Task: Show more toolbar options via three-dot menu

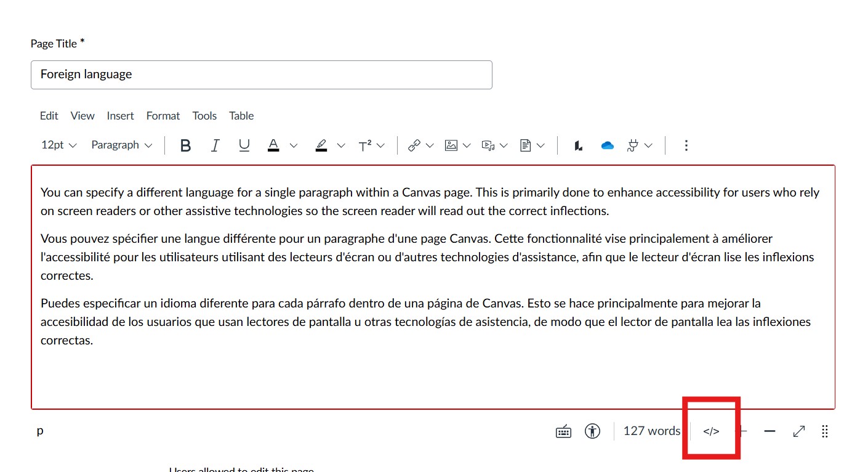Action: [x=686, y=145]
